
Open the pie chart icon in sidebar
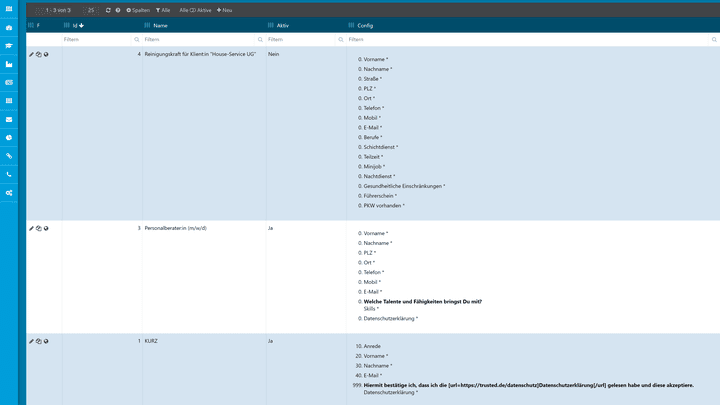(9, 137)
